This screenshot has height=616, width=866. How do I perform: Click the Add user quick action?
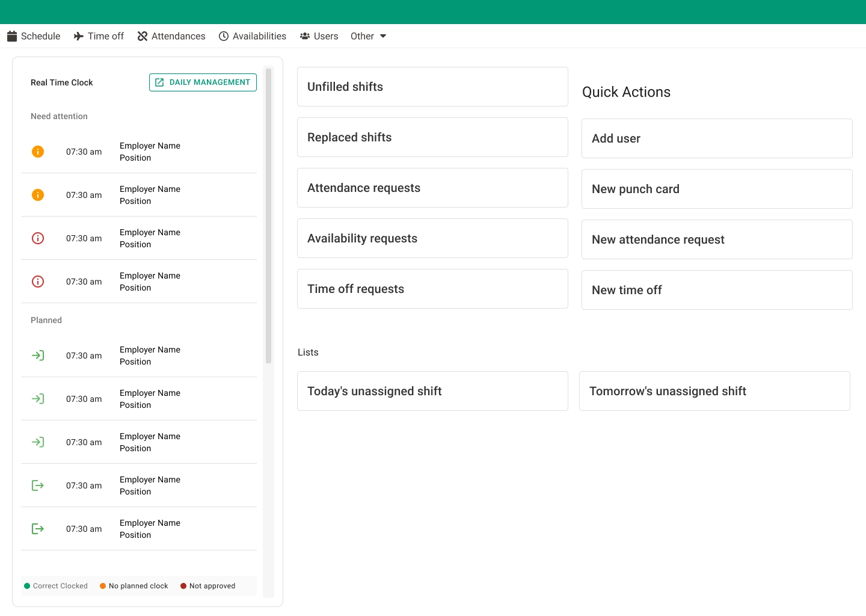(716, 138)
